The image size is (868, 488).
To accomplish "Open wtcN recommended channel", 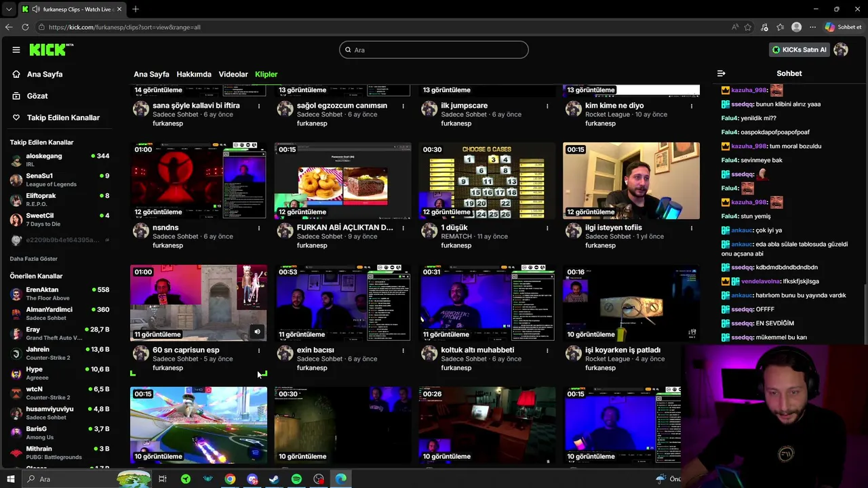I will tap(60, 393).
